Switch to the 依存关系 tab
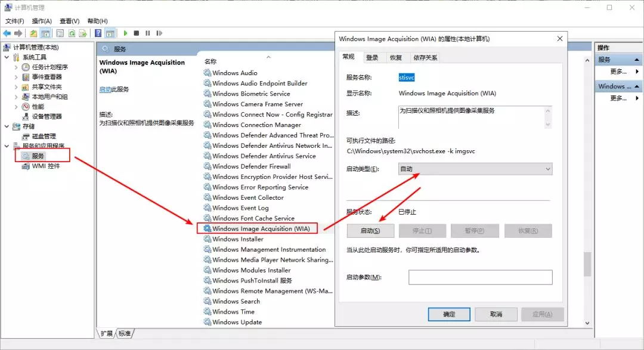The image size is (644, 350). click(425, 57)
